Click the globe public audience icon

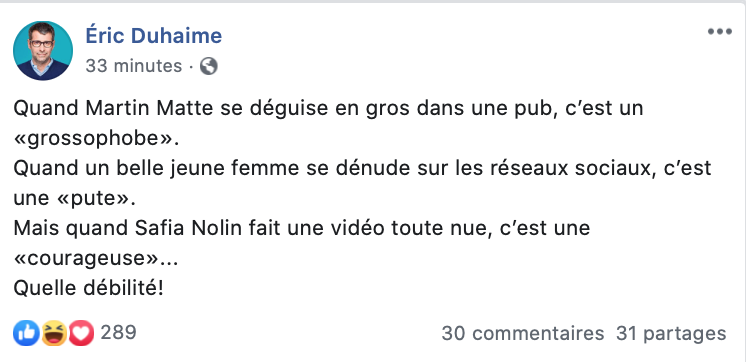pyautogui.click(x=208, y=66)
